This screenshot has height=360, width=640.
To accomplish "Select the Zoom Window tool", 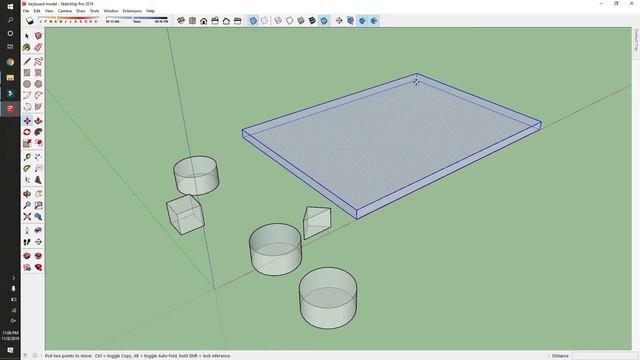I will click(38, 205).
